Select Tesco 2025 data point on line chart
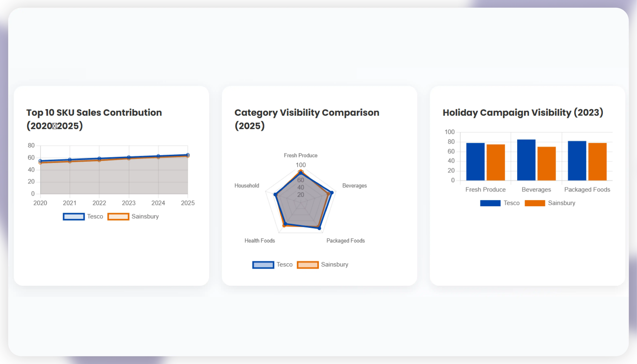The image size is (637, 364). point(188,155)
